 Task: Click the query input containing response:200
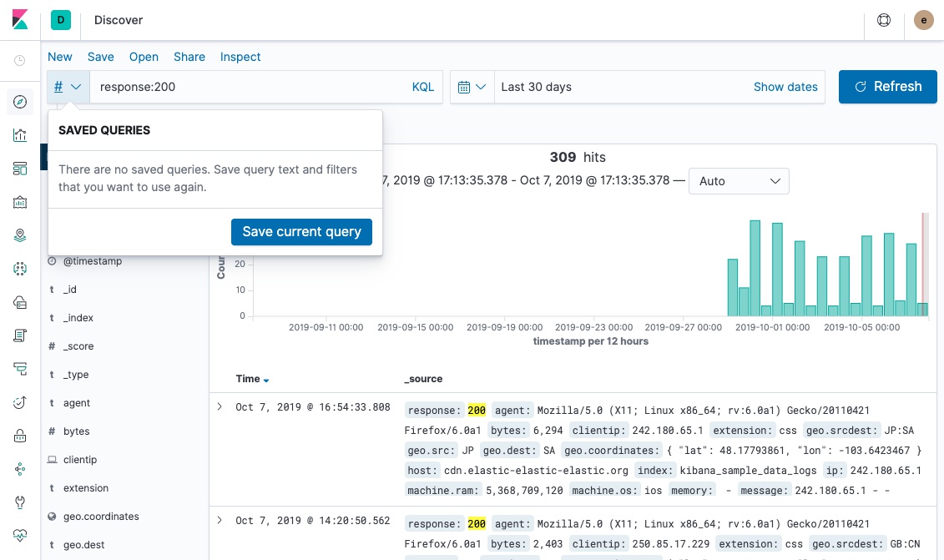pyautogui.click(x=250, y=87)
